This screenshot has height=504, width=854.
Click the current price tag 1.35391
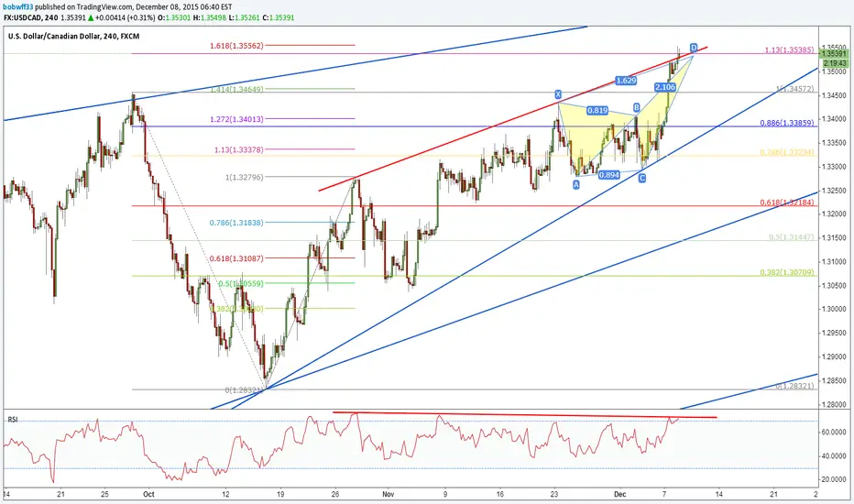834,53
